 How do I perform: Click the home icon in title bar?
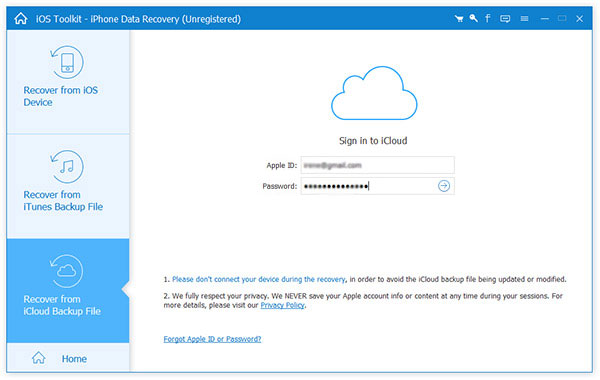pyautogui.click(x=21, y=18)
